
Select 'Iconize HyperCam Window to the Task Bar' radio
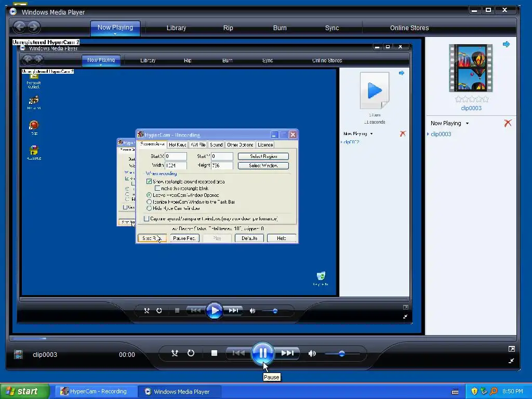click(149, 202)
